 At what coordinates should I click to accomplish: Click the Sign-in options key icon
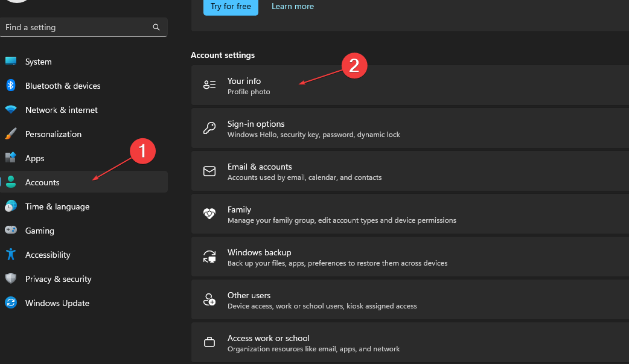click(209, 128)
